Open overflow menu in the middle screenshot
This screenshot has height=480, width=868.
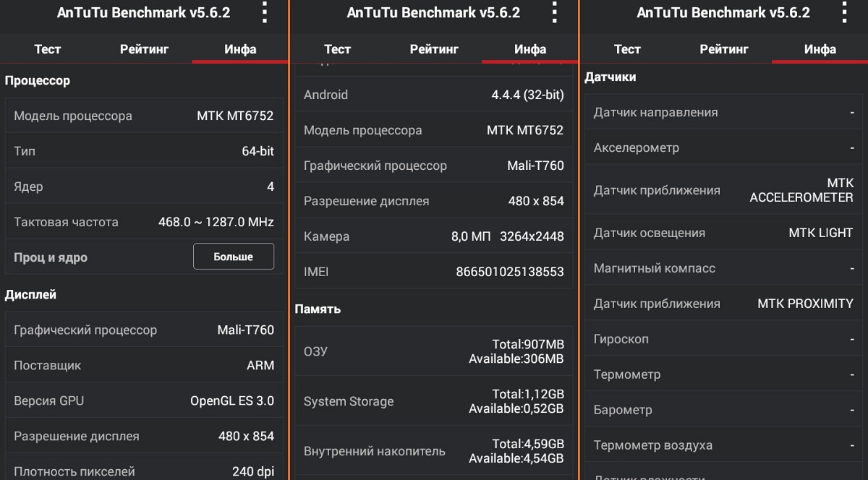tap(555, 12)
